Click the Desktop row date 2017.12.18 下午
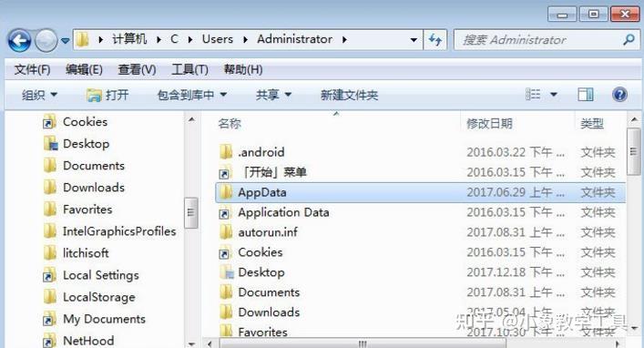This screenshot has height=348, width=644. coord(516,272)
